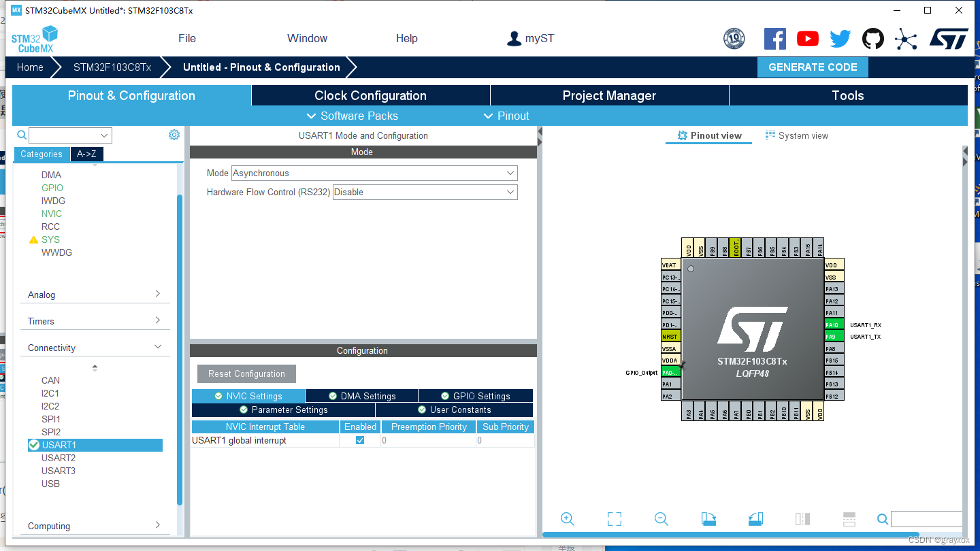Select the BOOT0 pin on chip
This screenshot has width=980, height=551.
pos(736,248)
